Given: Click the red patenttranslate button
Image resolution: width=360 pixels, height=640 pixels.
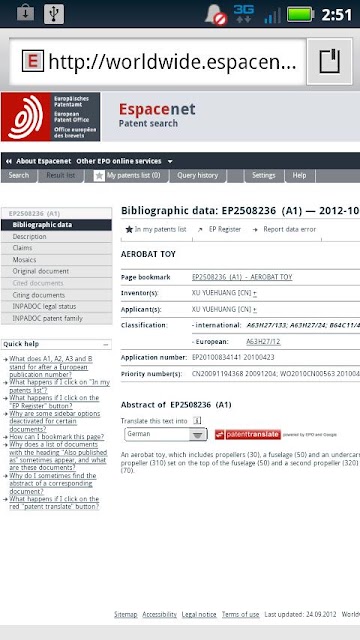Looking at the screenshot, I should click(248, 434).
